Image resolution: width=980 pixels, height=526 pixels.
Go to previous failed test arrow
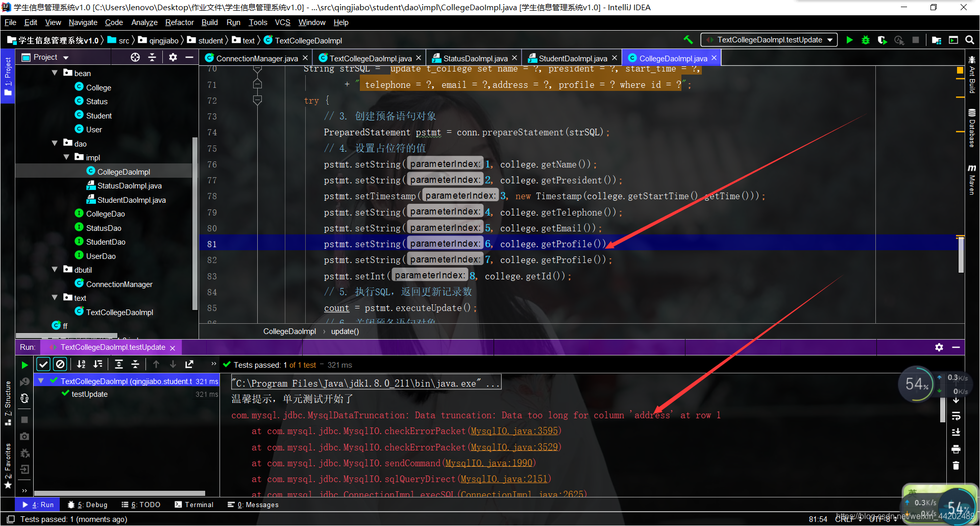(156, 364)
